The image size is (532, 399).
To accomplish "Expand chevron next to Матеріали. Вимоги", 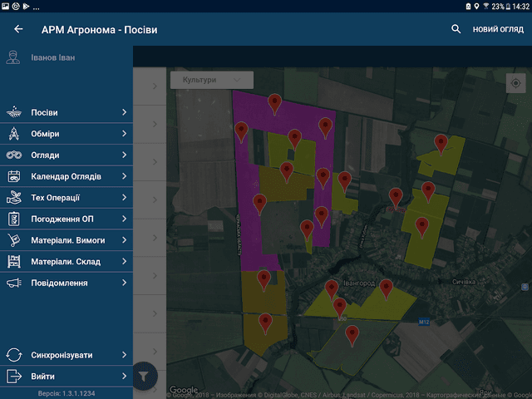I will click(124, 240).
